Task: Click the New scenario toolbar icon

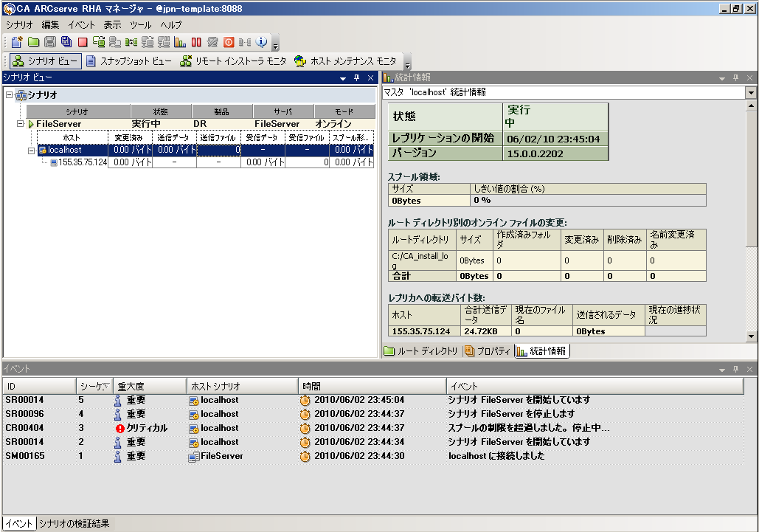Action: 16,42
